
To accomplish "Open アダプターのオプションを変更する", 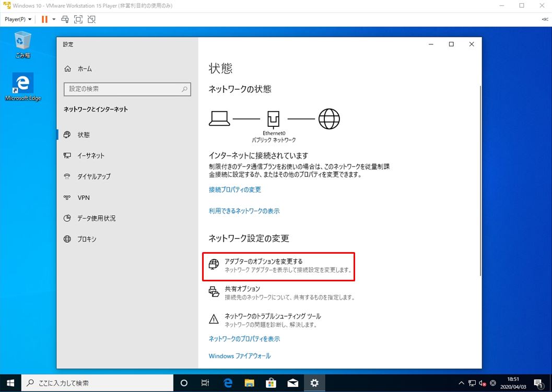I will click(x=278, y=266).
